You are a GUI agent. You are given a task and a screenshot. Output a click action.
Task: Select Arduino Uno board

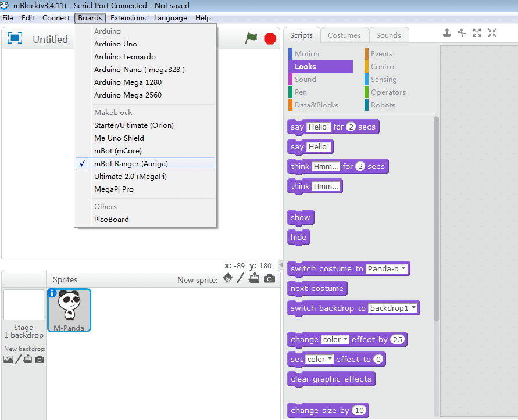pos(145,44)
